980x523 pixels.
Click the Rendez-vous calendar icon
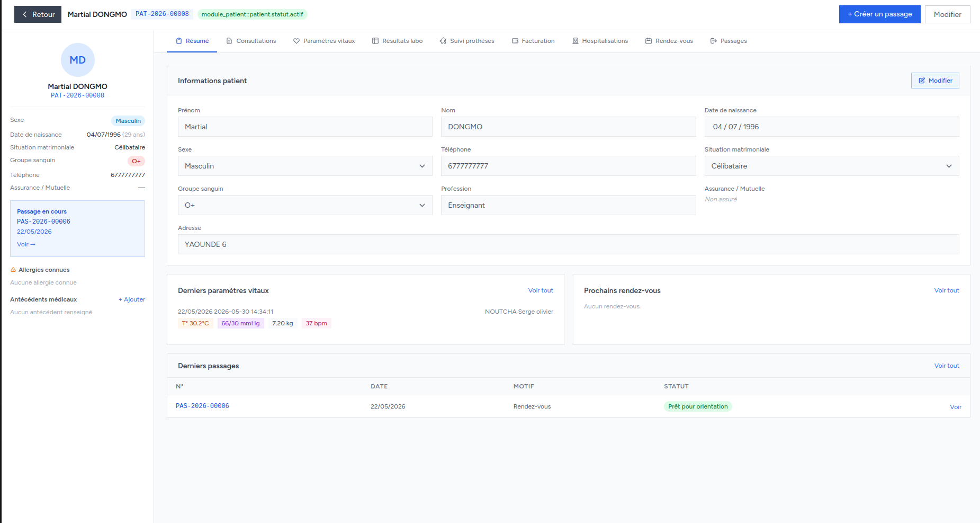click(x=649, y=41)
